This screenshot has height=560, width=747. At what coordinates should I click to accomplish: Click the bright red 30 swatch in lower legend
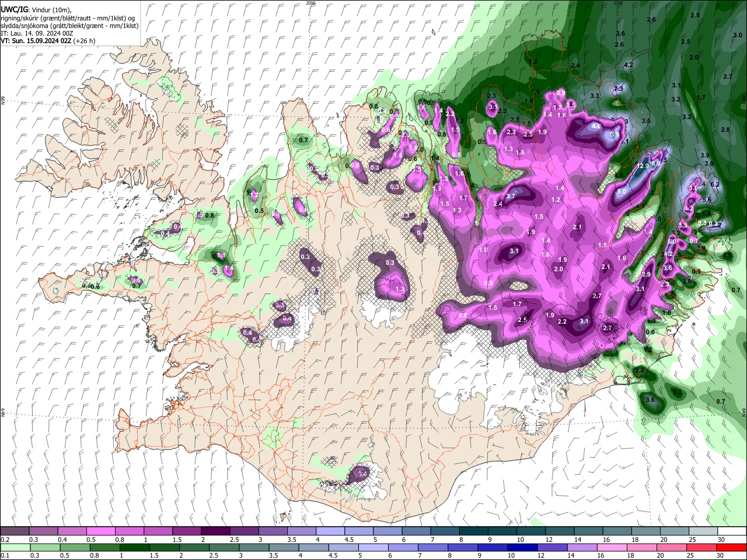click(x=731, y=548)
